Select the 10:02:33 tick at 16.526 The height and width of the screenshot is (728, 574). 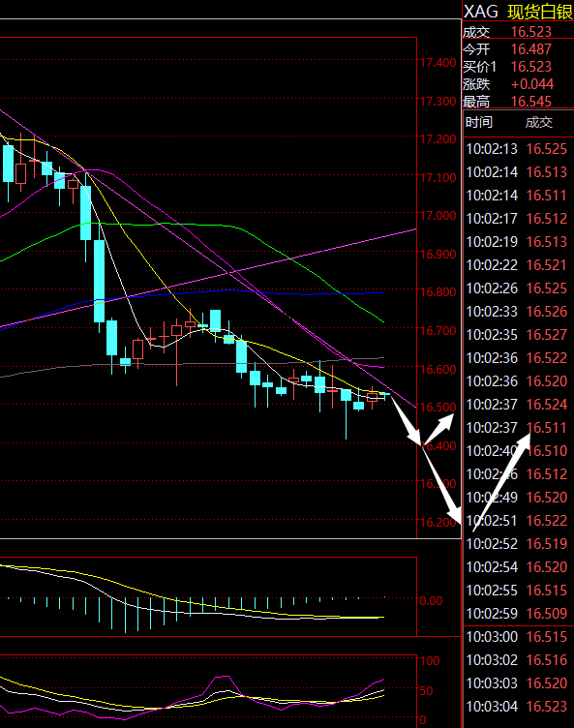(x=517, y=312)
